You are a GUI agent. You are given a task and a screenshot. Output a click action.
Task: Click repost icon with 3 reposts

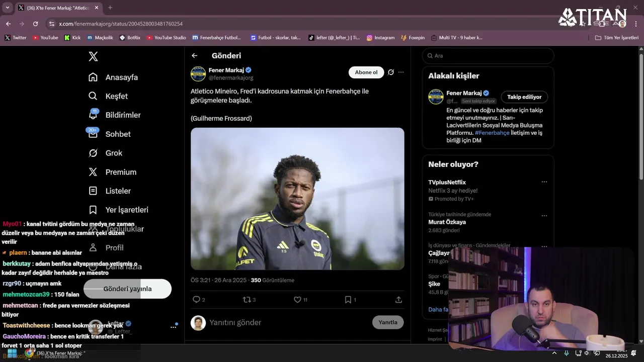click(247, 300)
